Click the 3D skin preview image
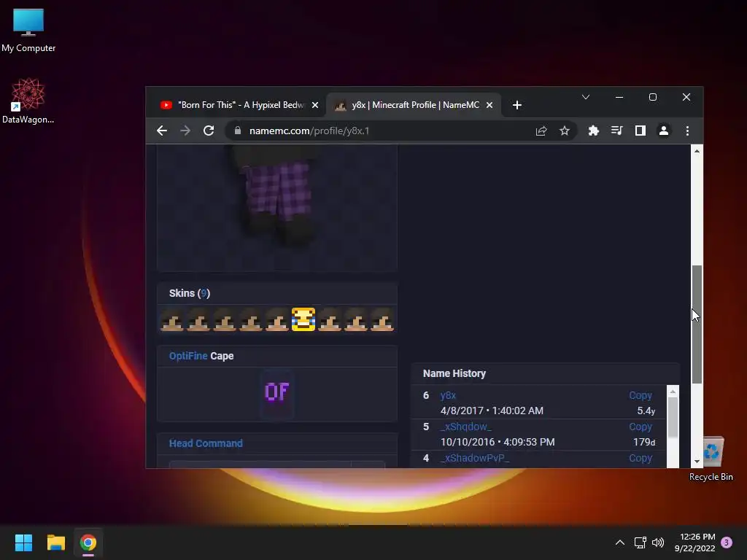The image size is (747, 560). pyautogui.click(x=277, y=208)
